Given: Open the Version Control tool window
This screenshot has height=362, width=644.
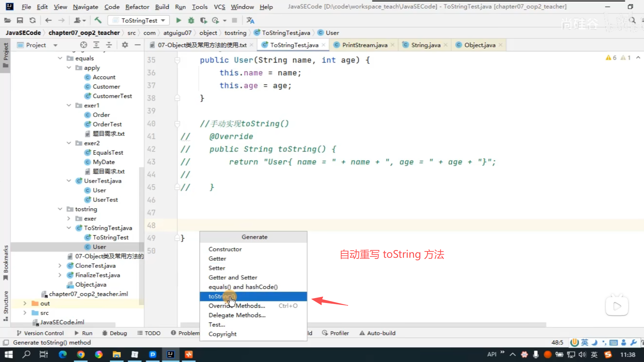Looking at the screenshot, I should 40,333.
